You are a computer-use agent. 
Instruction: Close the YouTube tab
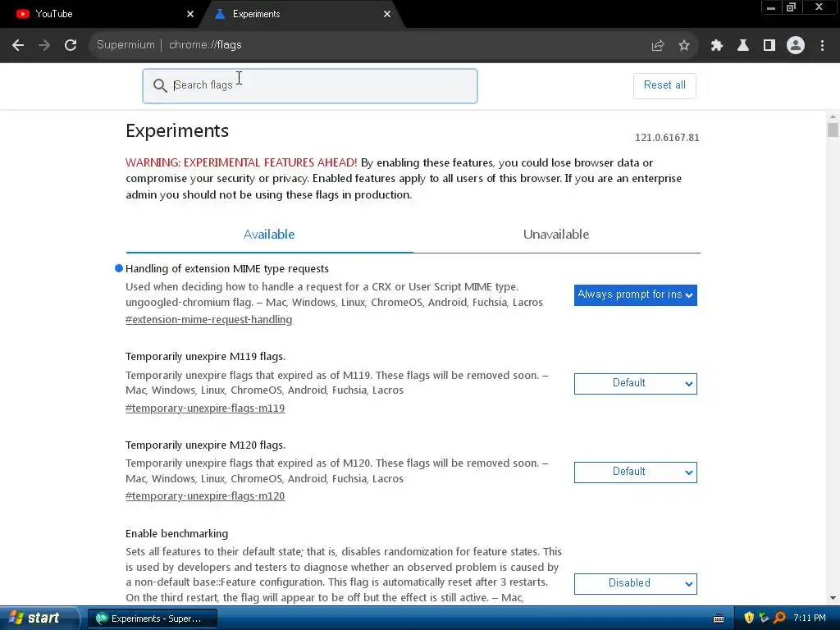[x=190, y=14]
